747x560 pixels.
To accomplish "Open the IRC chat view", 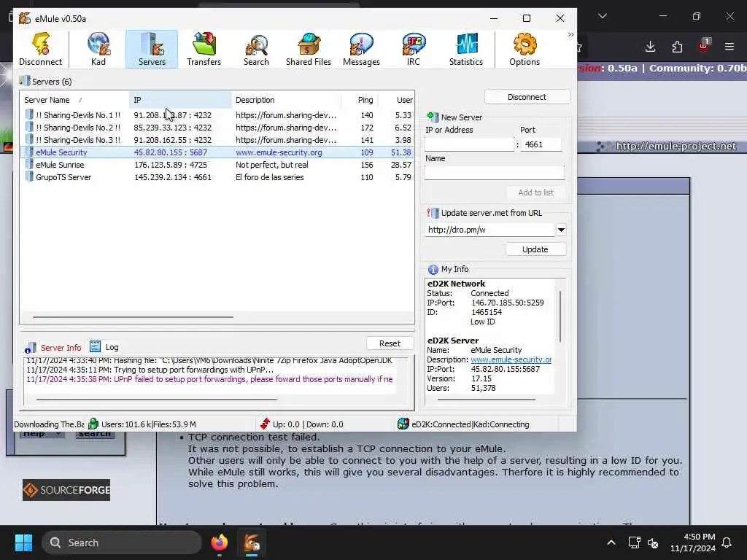I will (x=414, y=49).
